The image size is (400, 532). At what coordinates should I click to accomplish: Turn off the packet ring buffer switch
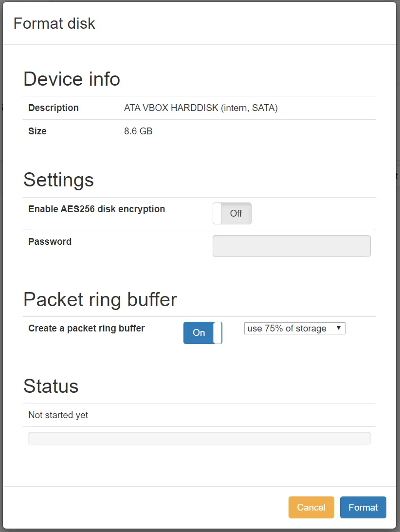(203, 333)
